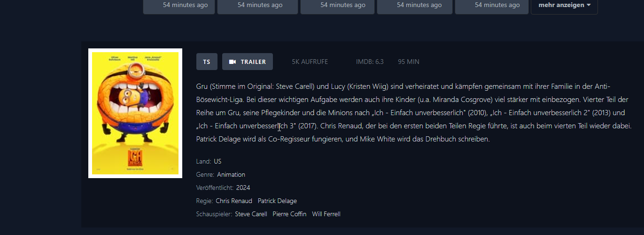Open actor Will Ferrell's page
The image size is (644, 235).
click(326, 214)
